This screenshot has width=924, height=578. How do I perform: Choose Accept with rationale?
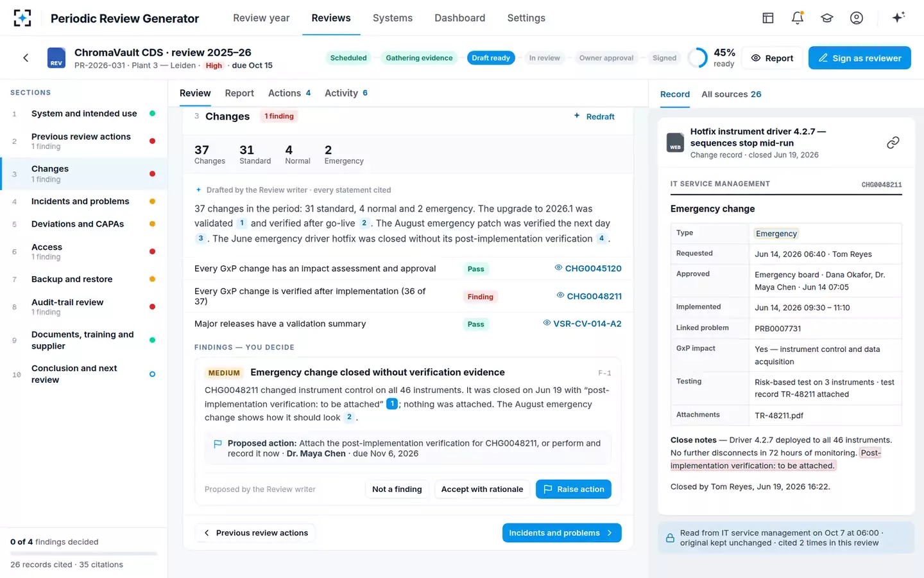point(483,489)
